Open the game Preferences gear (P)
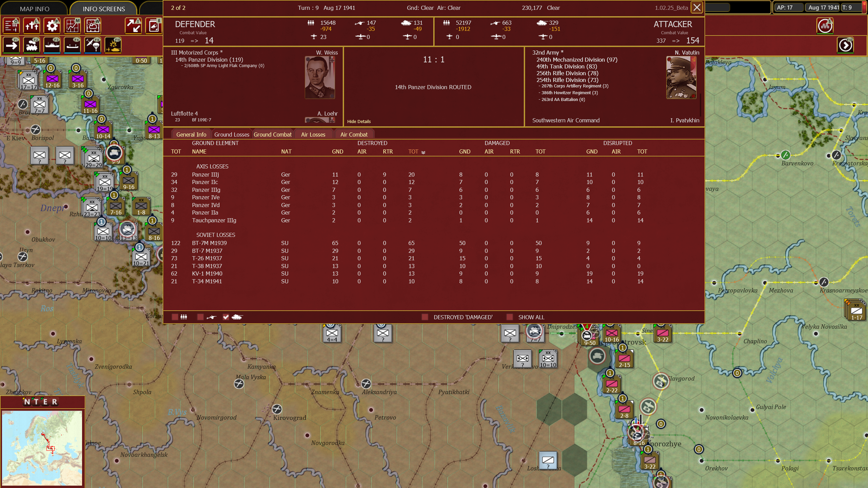Viewport: 868px width, 488px height. (52, 25)
